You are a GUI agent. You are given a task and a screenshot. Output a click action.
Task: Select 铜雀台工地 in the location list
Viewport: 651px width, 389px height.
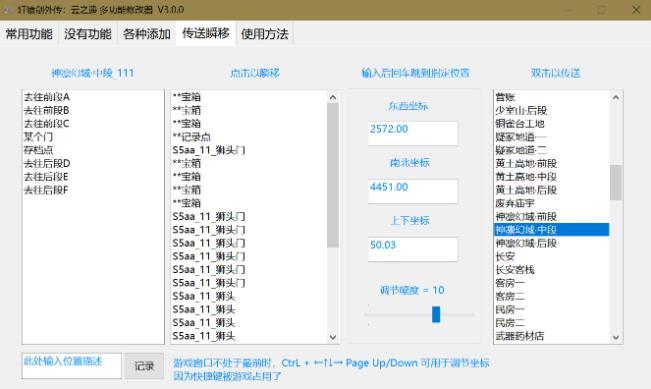click(x=552, y=124)
